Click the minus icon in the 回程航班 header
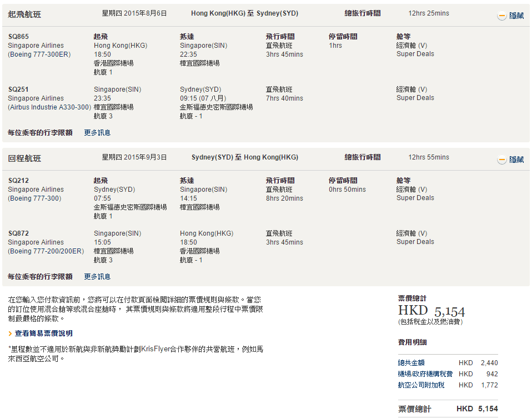 [x=501, y=160]
